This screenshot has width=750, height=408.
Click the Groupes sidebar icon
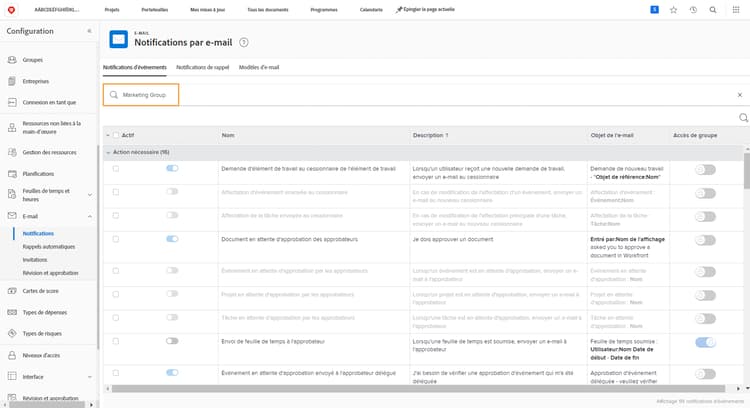[x=12, y=60]
